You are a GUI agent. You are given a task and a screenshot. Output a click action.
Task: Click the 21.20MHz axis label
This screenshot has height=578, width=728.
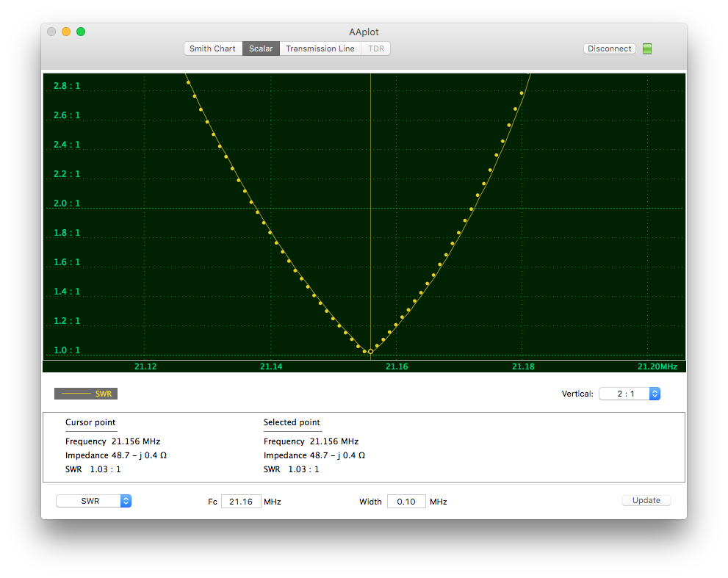[x=657, y=366]
